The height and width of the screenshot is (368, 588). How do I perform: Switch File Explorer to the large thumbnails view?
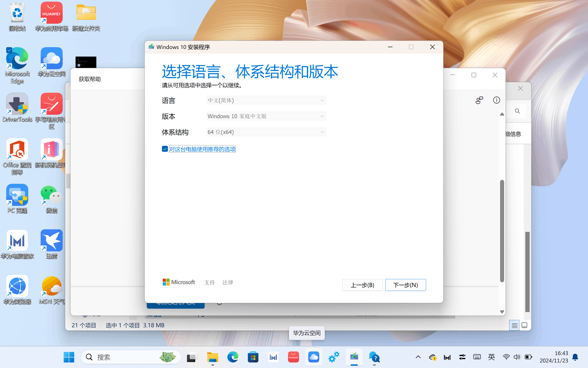click(x=524, y=325)
